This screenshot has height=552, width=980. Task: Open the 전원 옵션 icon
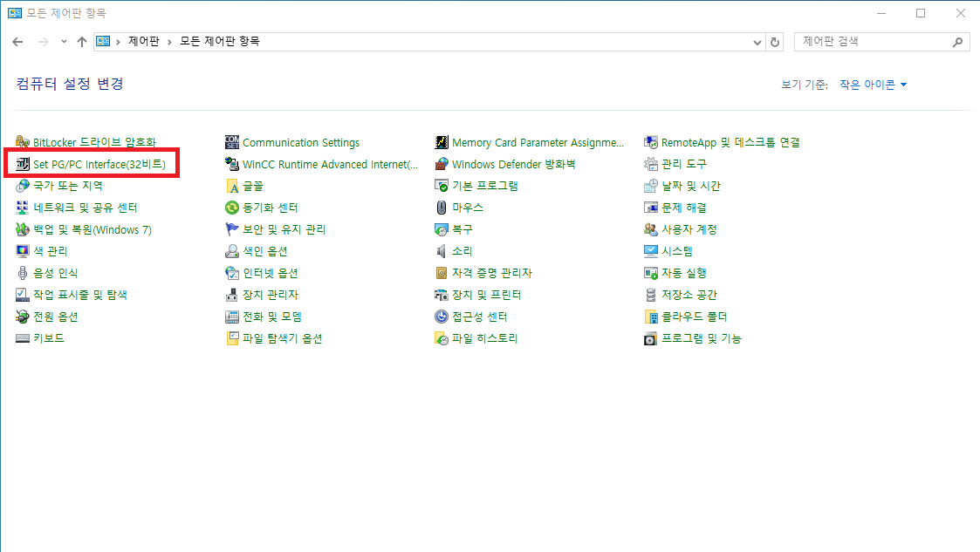[x=23, y=317]
